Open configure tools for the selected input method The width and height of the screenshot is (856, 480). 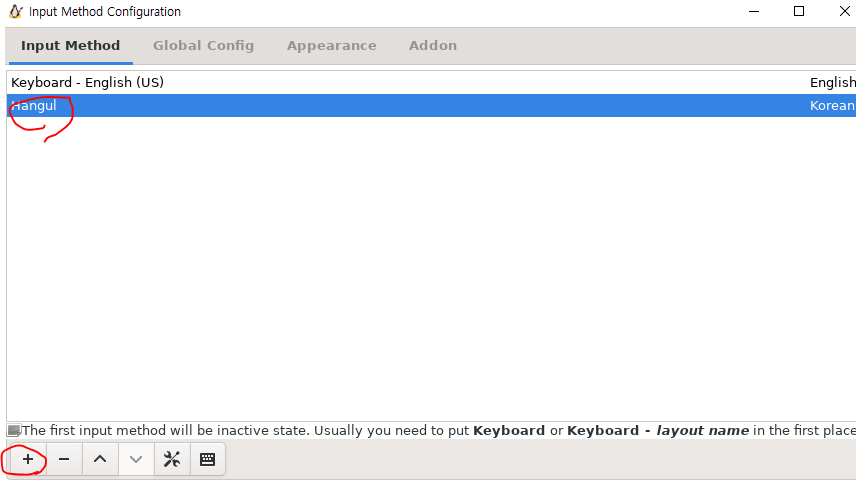pyautogui.click(x=172, y=459)
